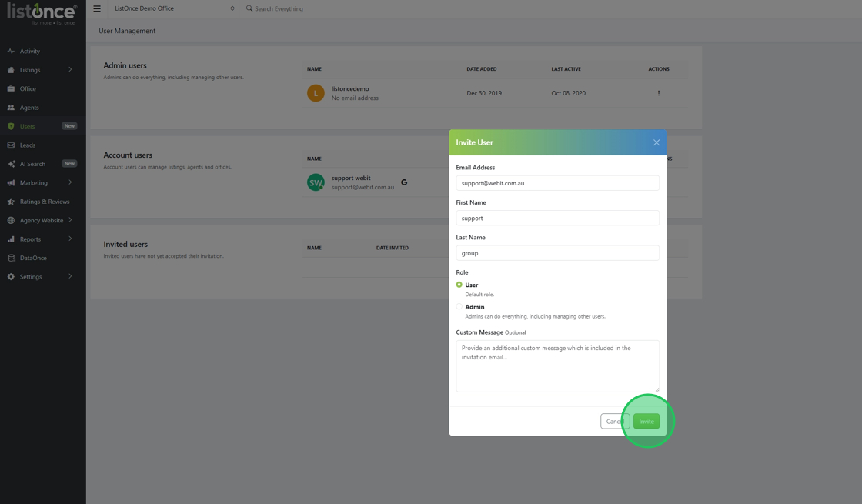Click the Leads envelope icon
This screenshot has width=862, height=504.
pyautogui.click(x=11, y=145)
